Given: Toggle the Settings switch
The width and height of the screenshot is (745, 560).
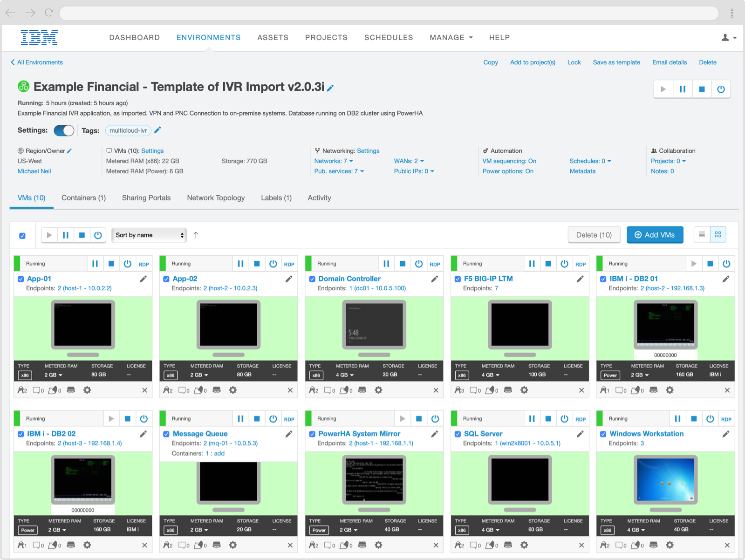Looking at the screenshot, I should point(64,130).
